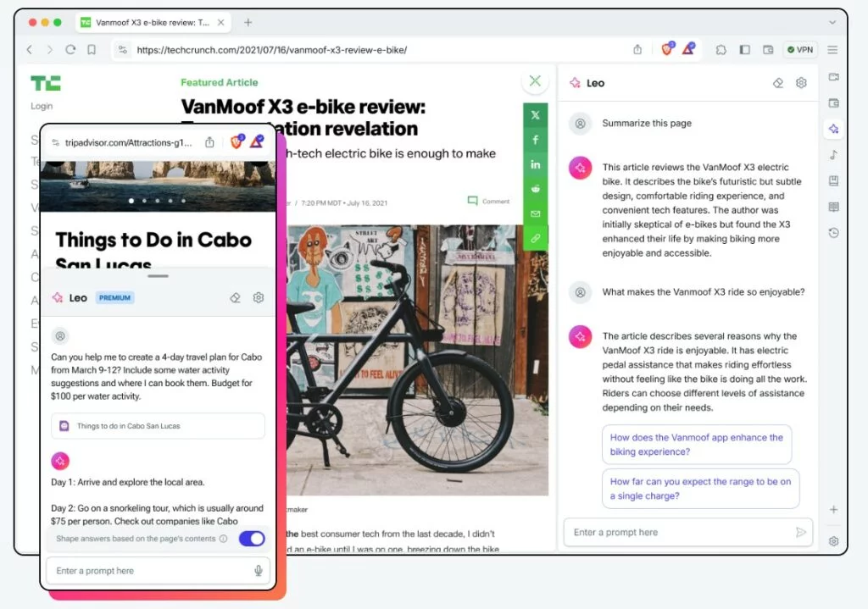868x609 pixels.
Task: Open the hamburger main menu
Action: 833,50
